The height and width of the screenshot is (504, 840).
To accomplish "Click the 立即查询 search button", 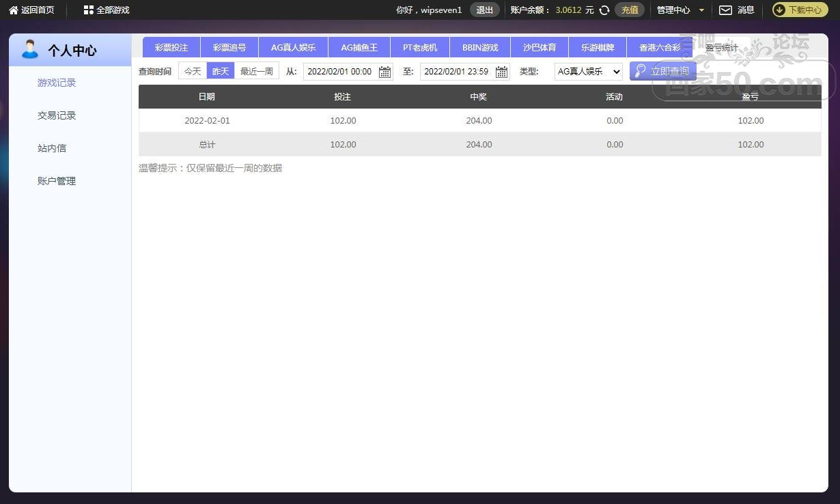I will pyautogui.click(x=662, y=71).
